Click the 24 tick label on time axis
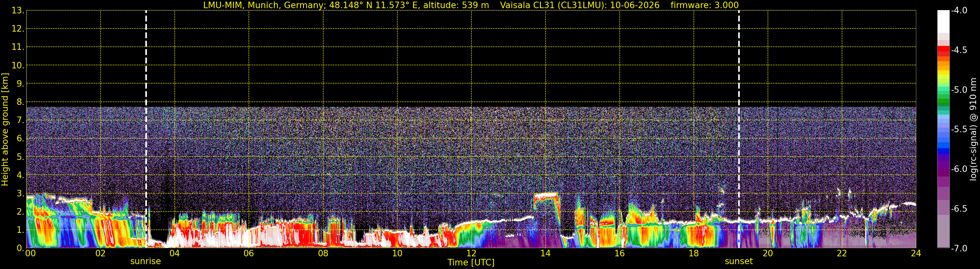 [916, 253]
